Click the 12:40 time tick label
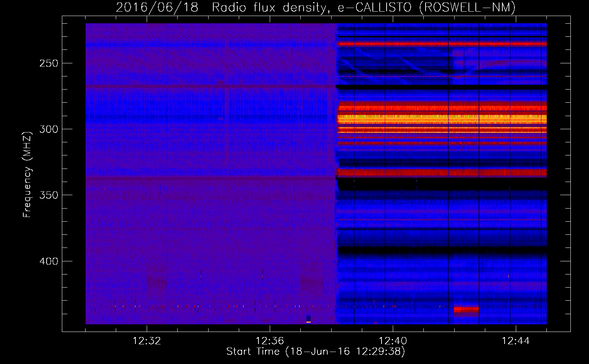The image size is (589, 364). (x=393, y=341)
